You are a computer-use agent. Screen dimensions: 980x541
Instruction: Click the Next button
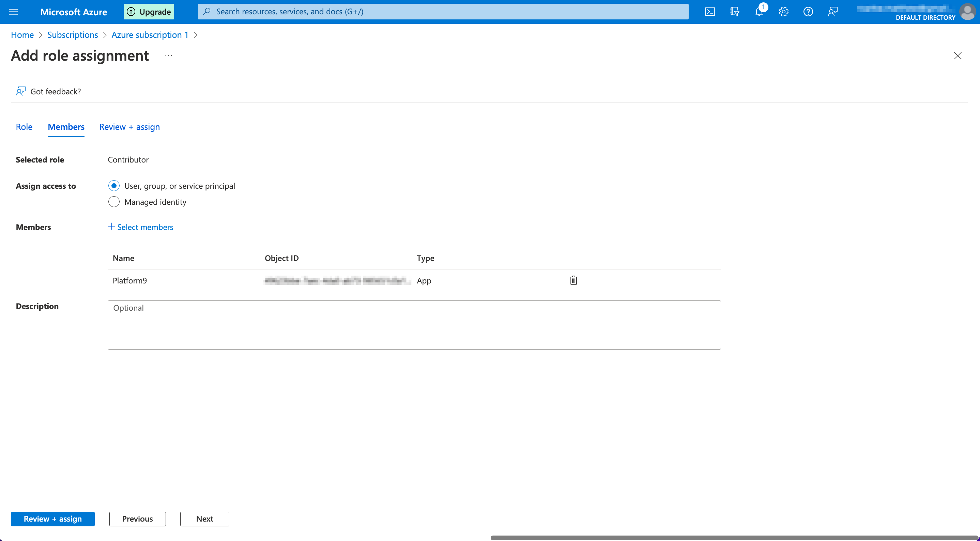point(205,519)
